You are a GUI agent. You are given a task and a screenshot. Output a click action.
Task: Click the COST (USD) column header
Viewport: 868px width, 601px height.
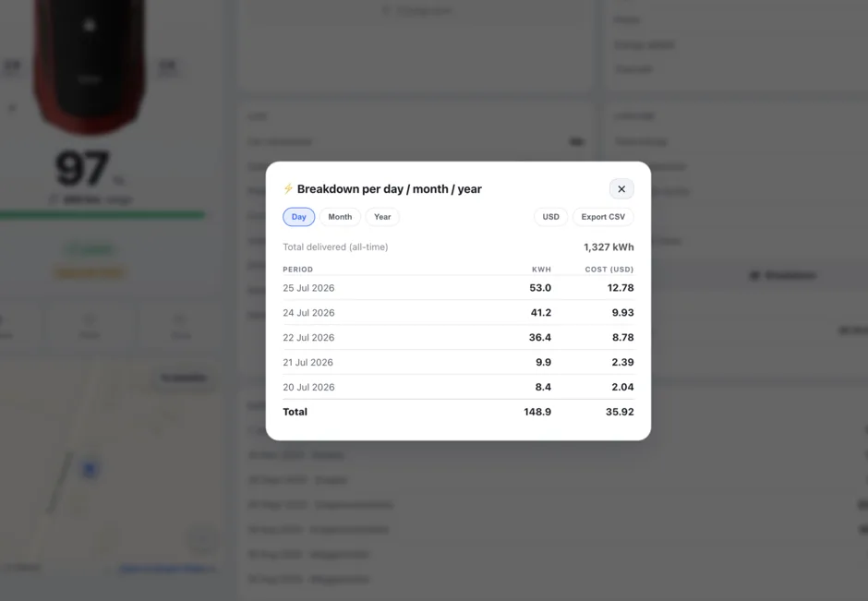coord(609,270)
